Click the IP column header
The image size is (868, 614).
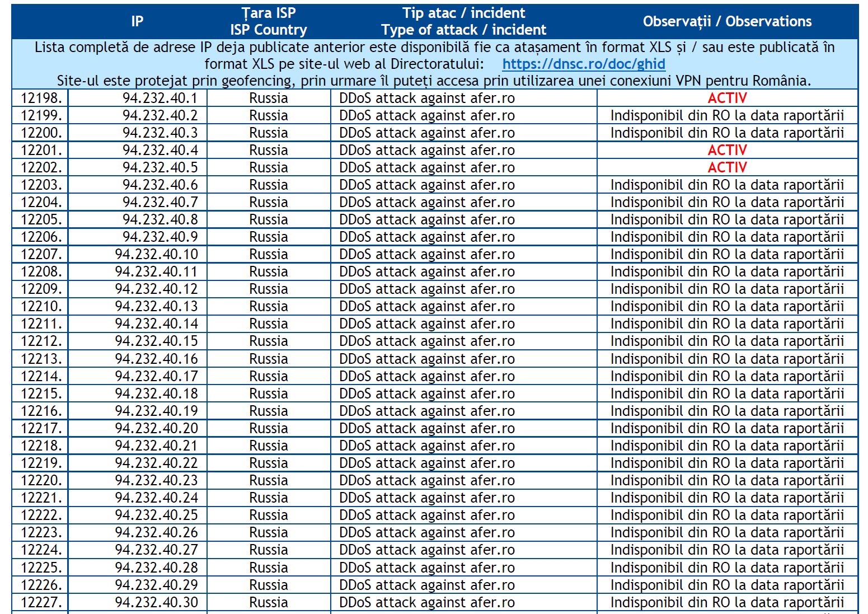[137, 21]
